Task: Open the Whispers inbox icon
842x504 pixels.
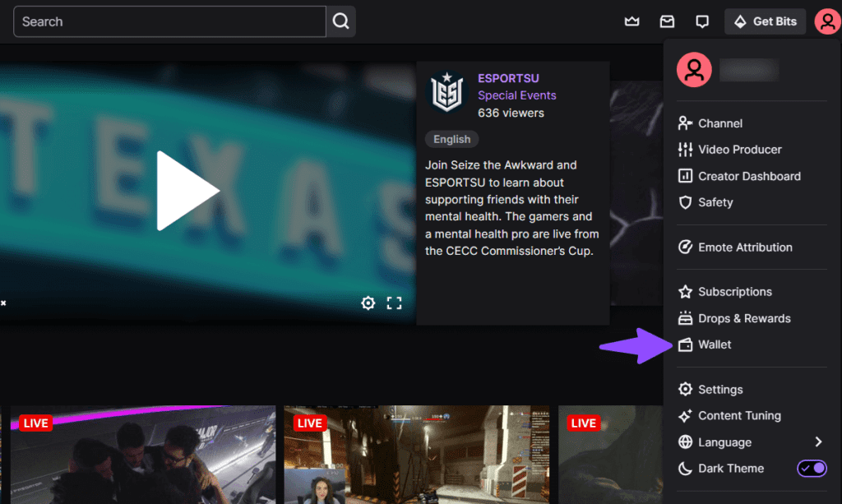Action: coord(667,21)
